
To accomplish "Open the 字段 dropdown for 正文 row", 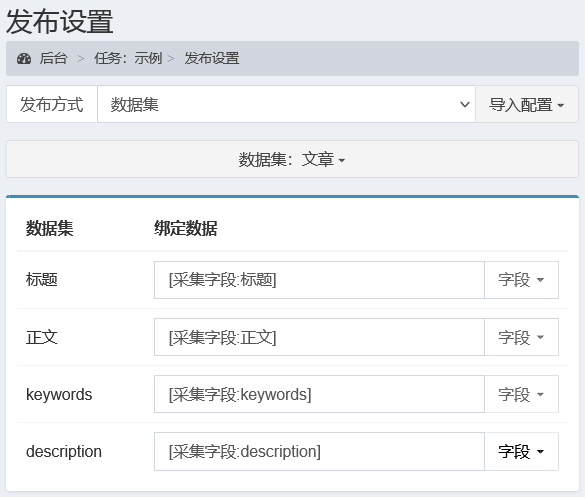I will click(521, 337).
